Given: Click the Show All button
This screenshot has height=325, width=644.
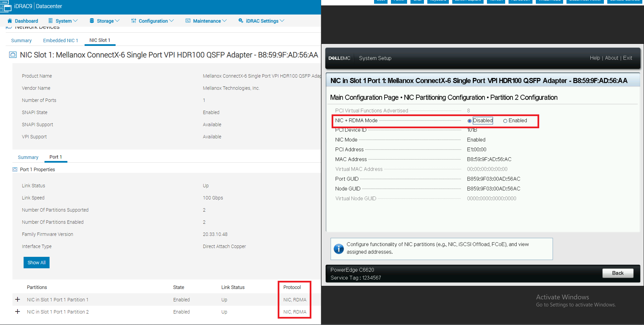Looking at the screenshot, I should click(36, 262).
